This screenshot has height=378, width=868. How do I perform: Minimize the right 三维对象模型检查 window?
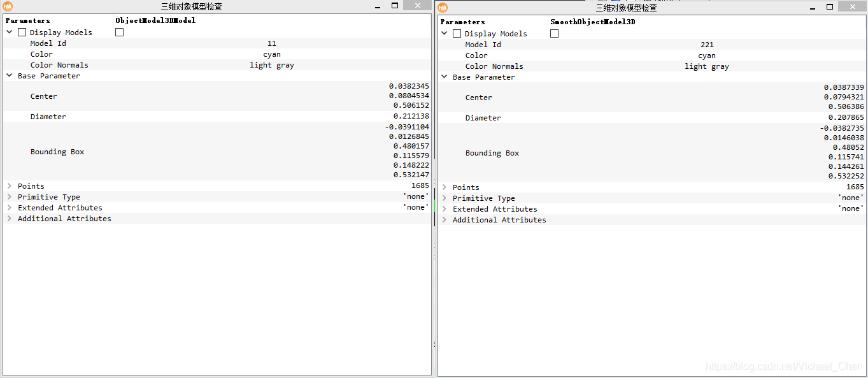pos(813,7)
